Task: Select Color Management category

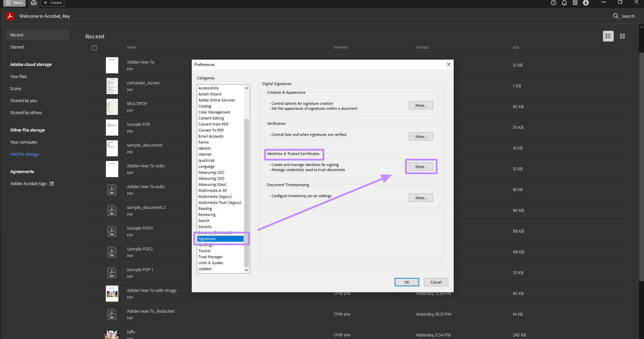Action: [214, 112]
